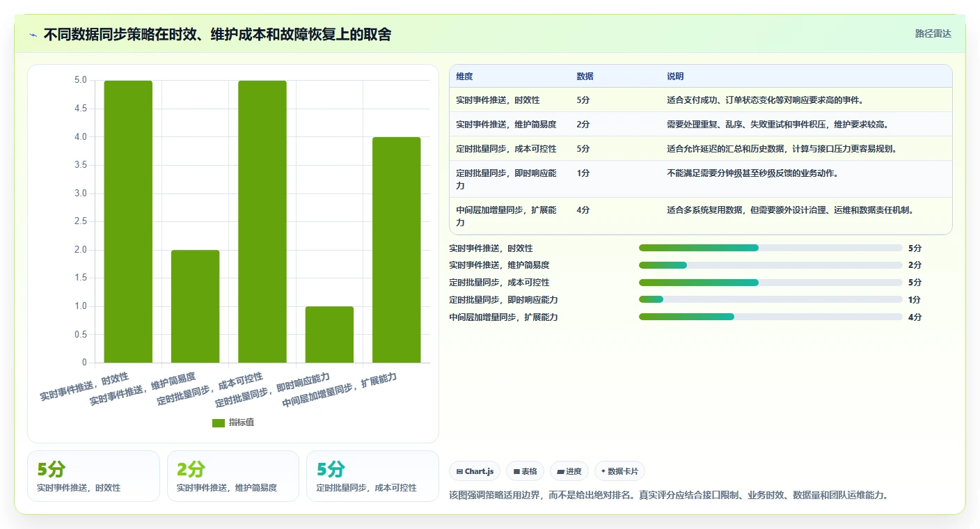Toggle the 指标值 legend color box
Screen dimensions: 980x529
coord(219,423)
